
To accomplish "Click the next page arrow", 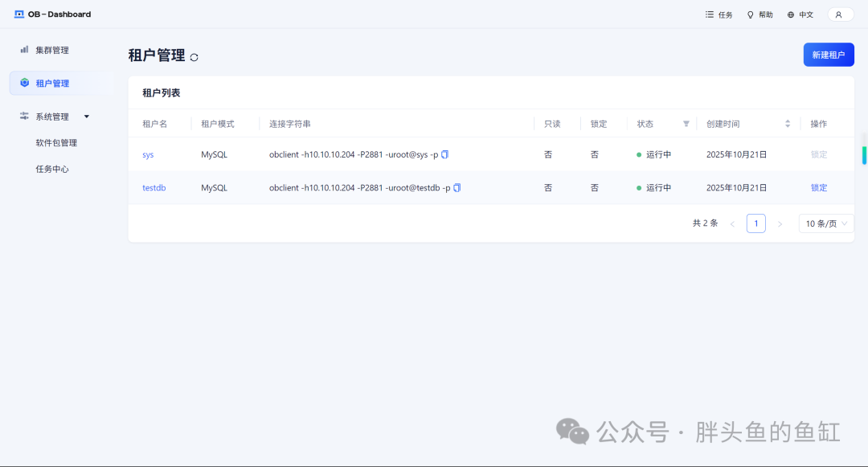I will coord(780,224).
